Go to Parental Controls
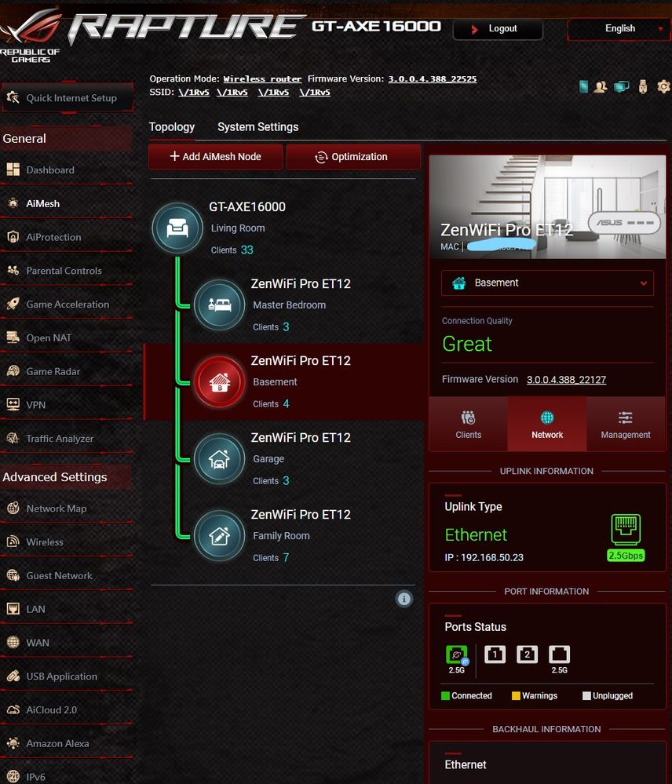This screenshot has height=784, width=672. click(x=66, y=271)
